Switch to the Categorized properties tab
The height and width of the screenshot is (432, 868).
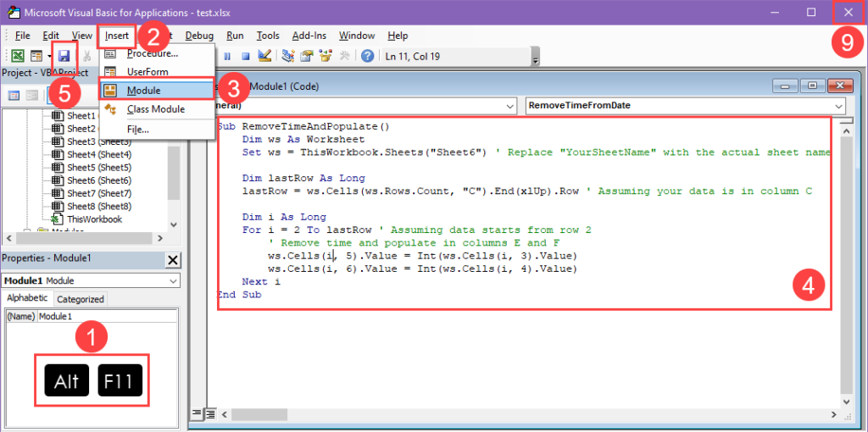81,299
